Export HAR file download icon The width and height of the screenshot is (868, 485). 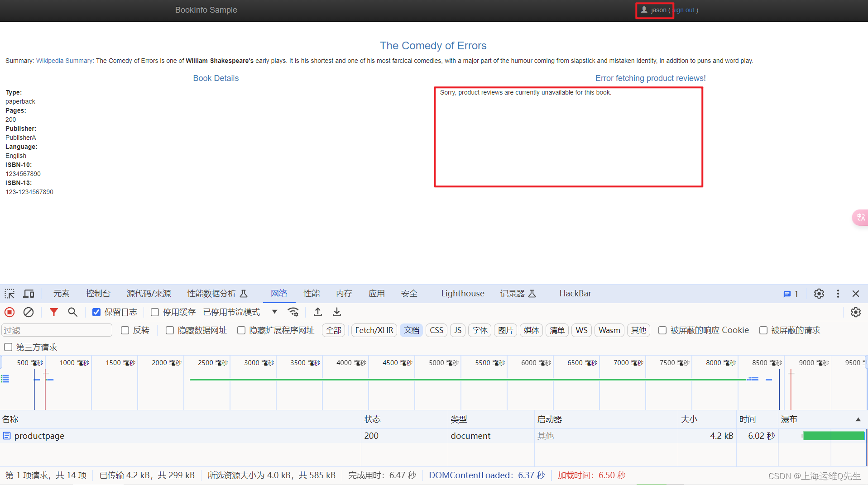click(x=337, y=312)
